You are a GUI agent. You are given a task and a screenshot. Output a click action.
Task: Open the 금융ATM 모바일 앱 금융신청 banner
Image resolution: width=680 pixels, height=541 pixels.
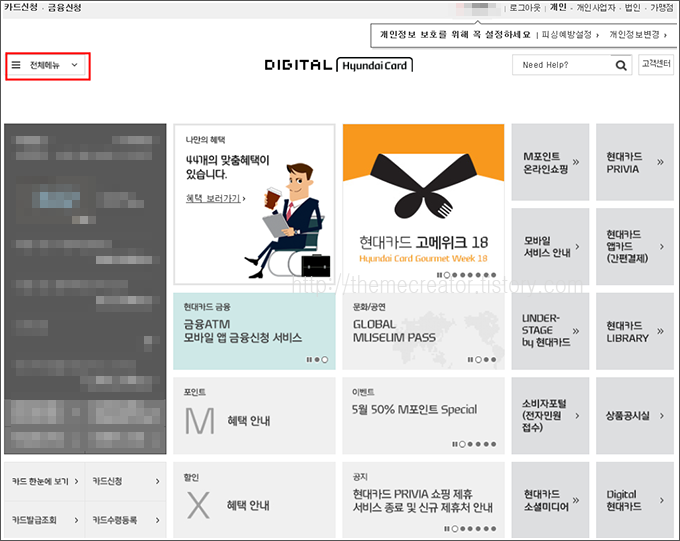pyautogui.click(x=254, y=331)
